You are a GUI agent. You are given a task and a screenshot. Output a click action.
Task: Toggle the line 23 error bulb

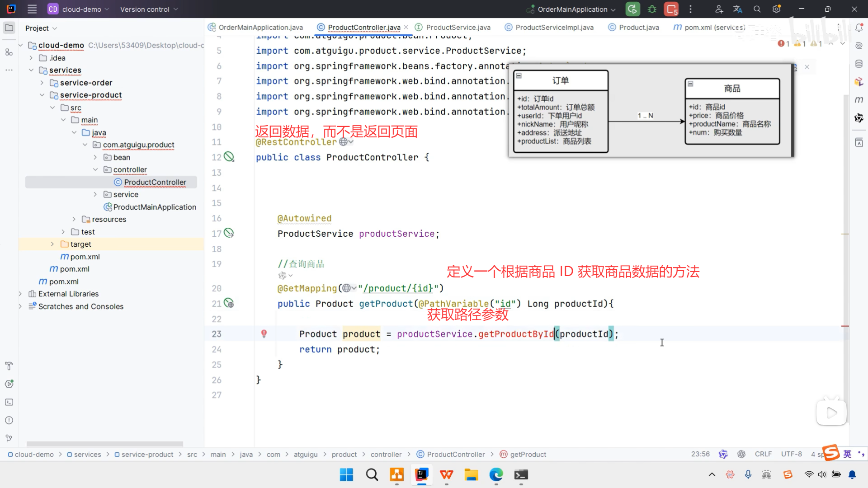[264, 333]
